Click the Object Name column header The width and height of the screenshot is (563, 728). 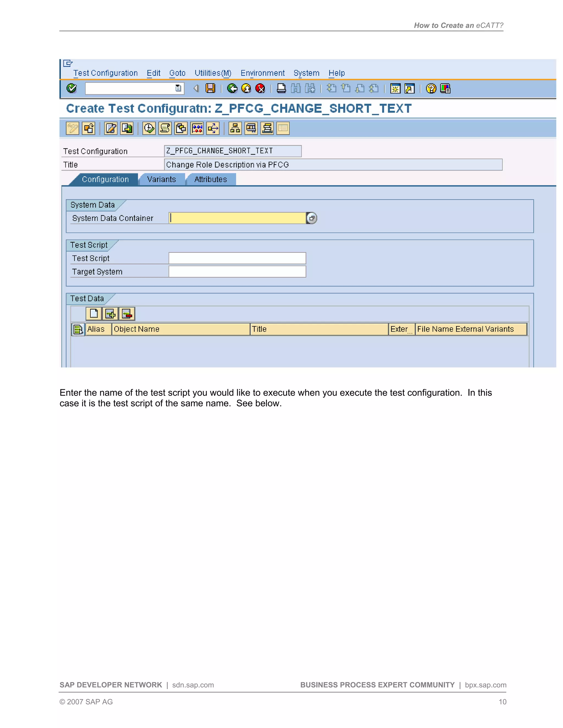(181, 329)
